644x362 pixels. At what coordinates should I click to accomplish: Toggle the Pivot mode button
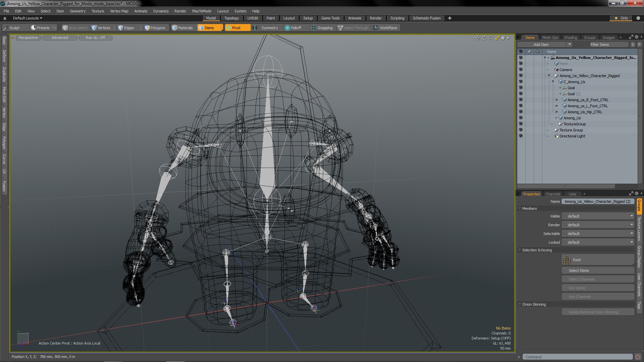click(x=237, y=28)
